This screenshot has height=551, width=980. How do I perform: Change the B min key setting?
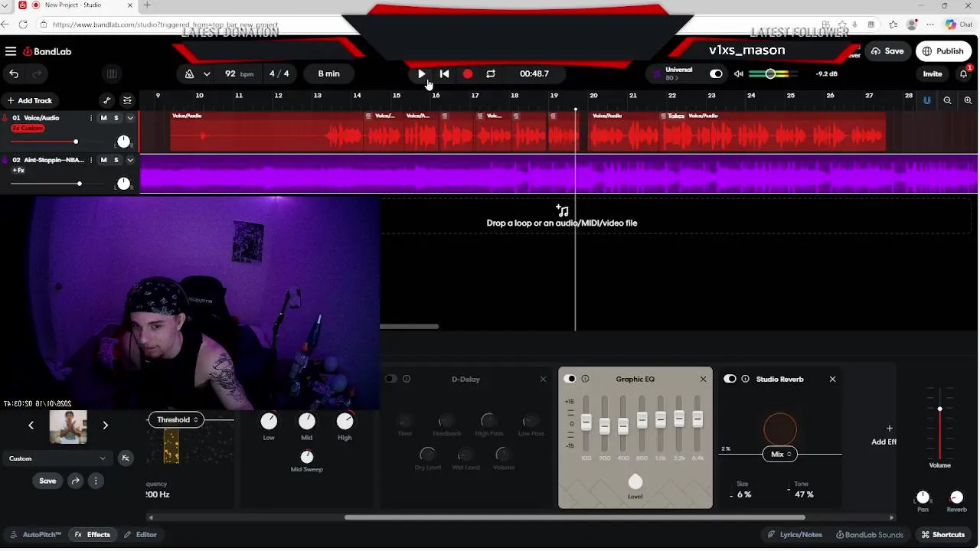coord(328,73)
